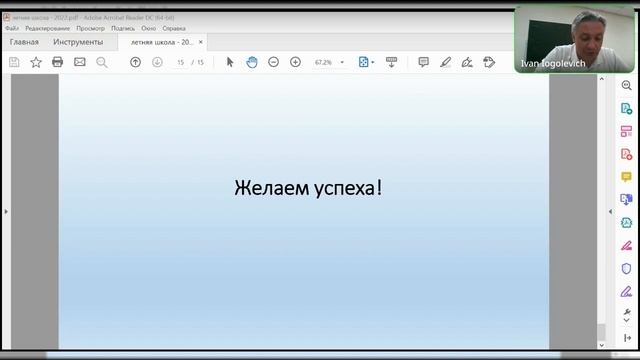
Task: Open yellow Comment tool in right pane
Action: pyautogui.click(x=627, y=177)
